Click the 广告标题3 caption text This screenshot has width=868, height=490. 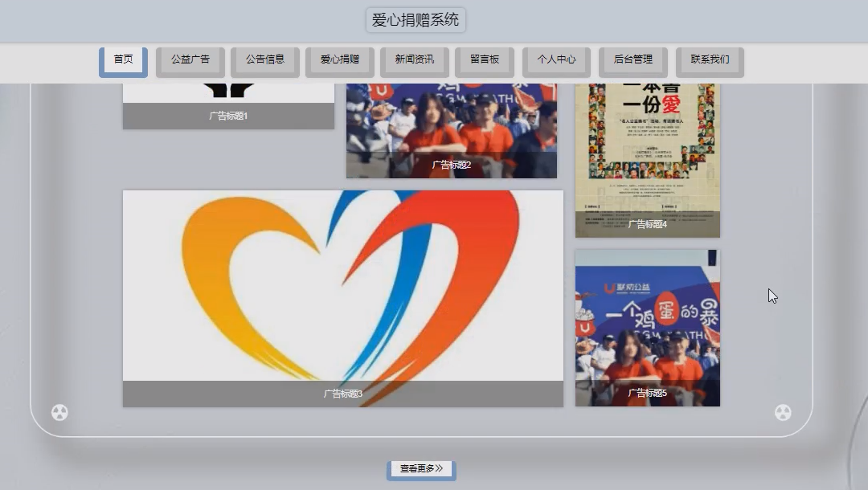coord(343,394)
